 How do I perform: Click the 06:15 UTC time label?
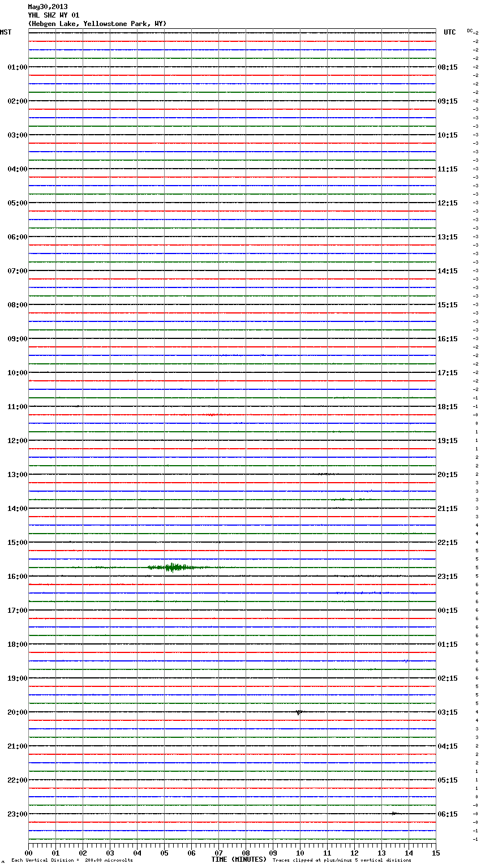448,814
